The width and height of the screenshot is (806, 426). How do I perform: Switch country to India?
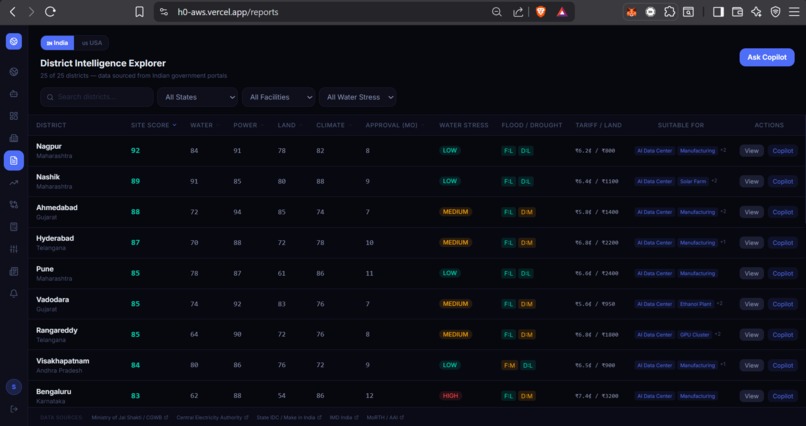[x=57, y=43]
